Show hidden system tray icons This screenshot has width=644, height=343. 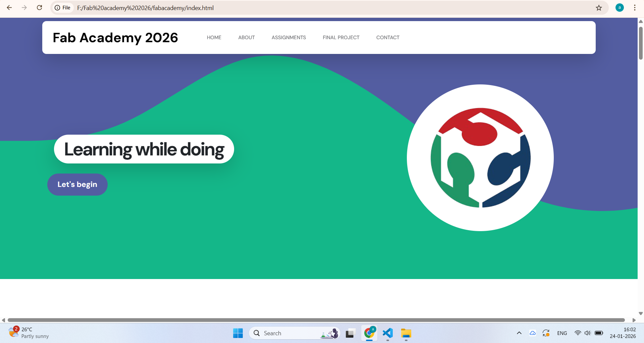519,333
